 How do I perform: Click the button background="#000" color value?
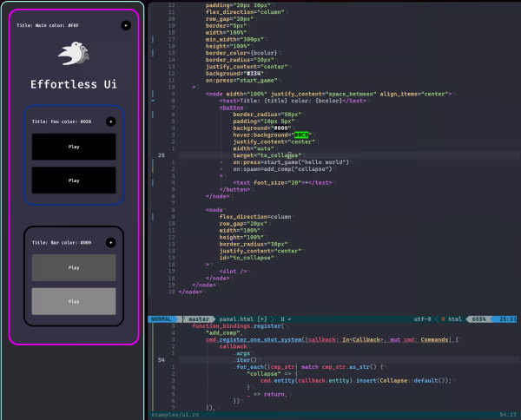pos(280,128)
